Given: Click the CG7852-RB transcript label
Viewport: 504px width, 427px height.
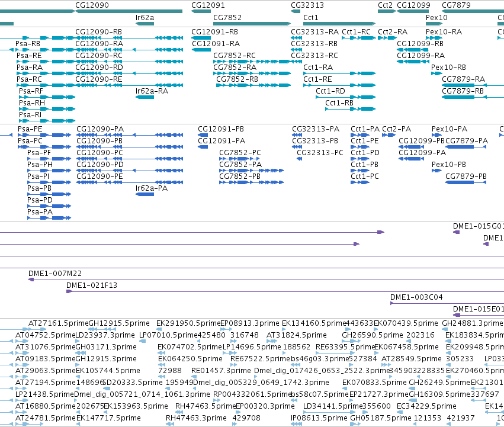Looking at the screenshot, I should pyautogui.click(x=237, y=79).
